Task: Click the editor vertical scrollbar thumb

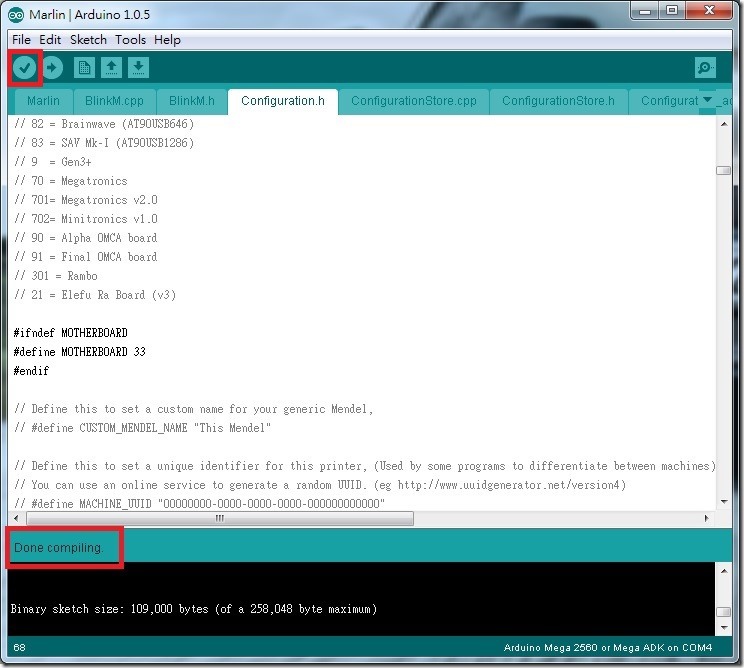Action: click(724, 171)
